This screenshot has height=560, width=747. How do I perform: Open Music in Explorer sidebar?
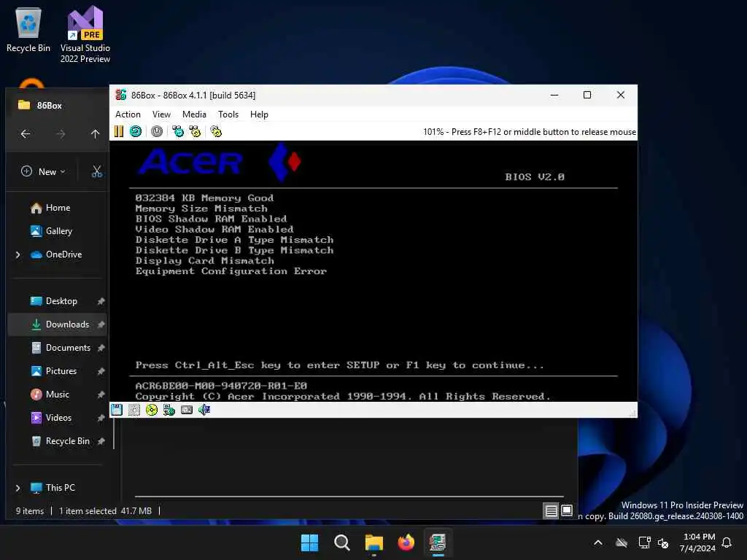point(57,394)
